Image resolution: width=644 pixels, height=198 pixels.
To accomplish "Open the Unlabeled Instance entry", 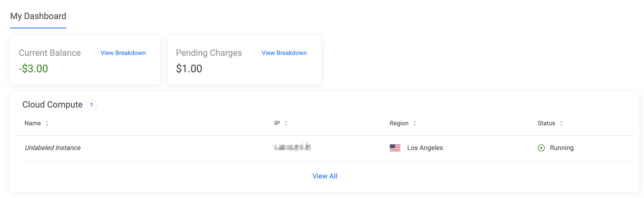I will pos(53,148).
